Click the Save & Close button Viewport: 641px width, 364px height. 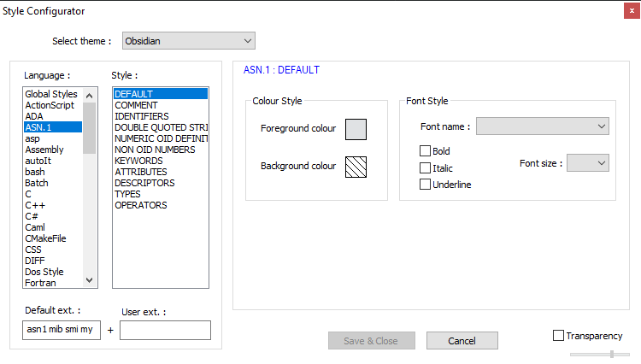371,341
